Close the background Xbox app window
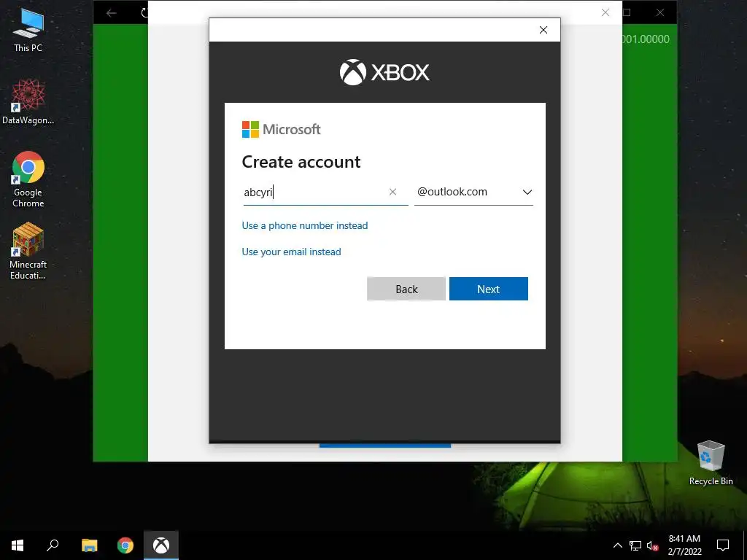This screenshot has width=747, height=560. pyautogui.click(x=659, y=12)
